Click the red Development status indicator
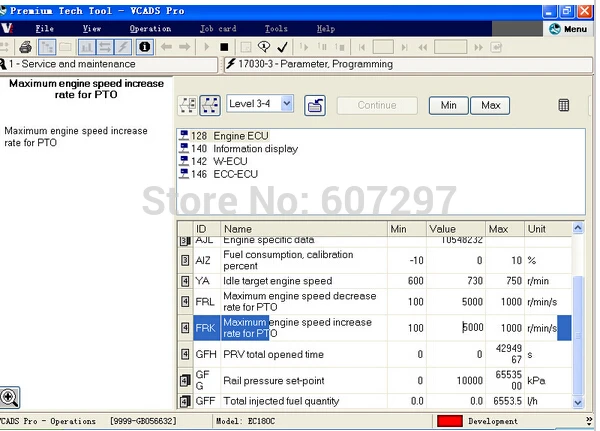Screen dimensions: 600x431 tap(450, 421)
